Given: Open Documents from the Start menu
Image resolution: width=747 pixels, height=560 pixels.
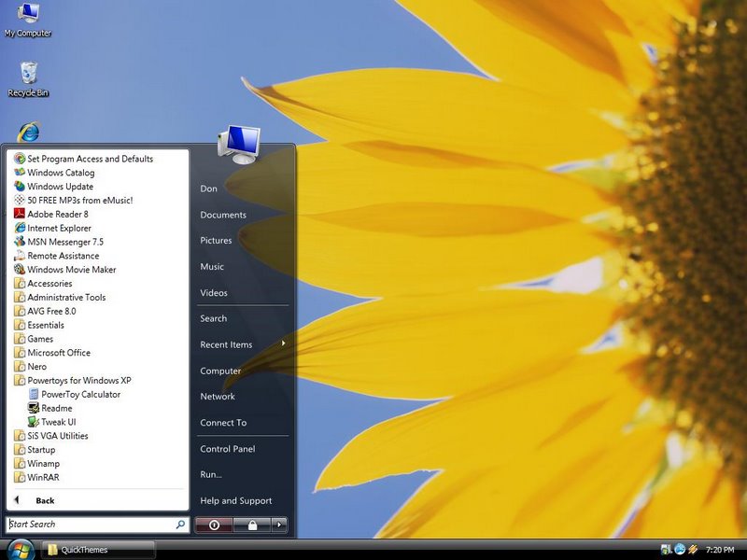Looking at the screenshot, I should click(223, 215).
